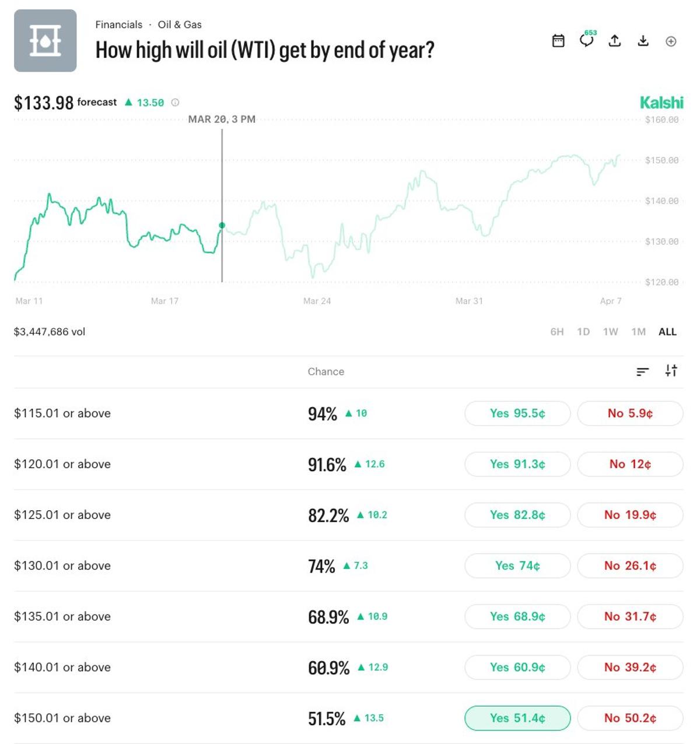Buy Yes at 51.4¢ for $150.01 or above

517,718
